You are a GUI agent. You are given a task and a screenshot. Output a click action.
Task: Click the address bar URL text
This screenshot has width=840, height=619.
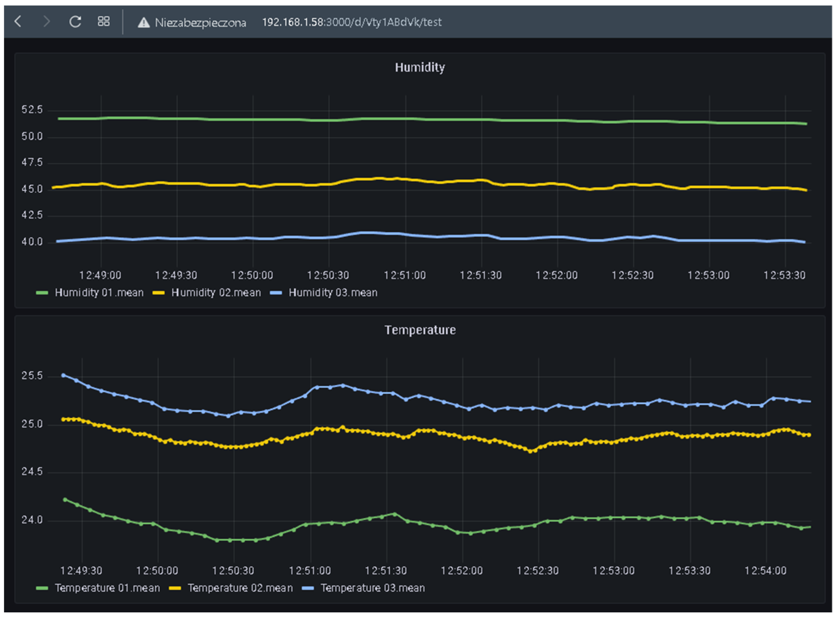tap(351, 23)
